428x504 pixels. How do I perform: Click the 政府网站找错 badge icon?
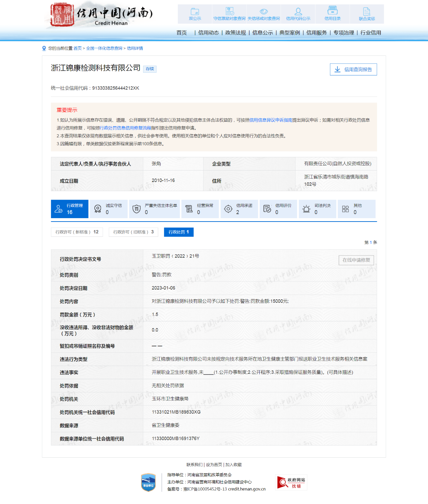pyautogui.click(x=291, y=482)
